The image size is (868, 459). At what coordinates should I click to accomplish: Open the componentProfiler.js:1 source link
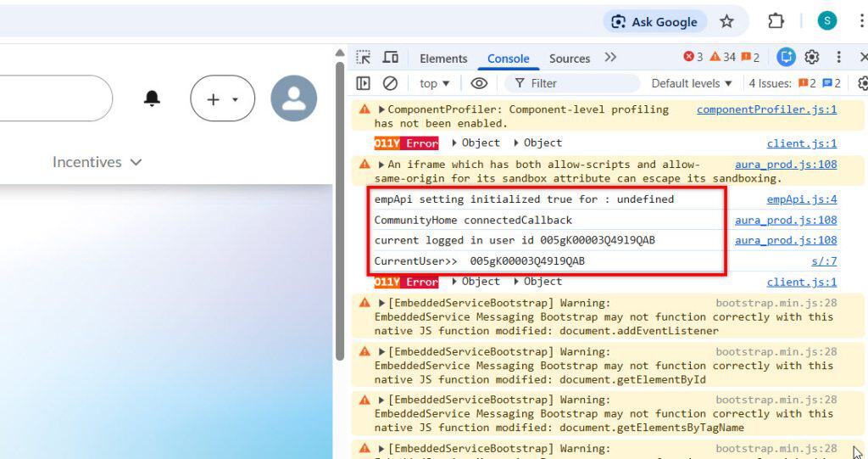766,109
